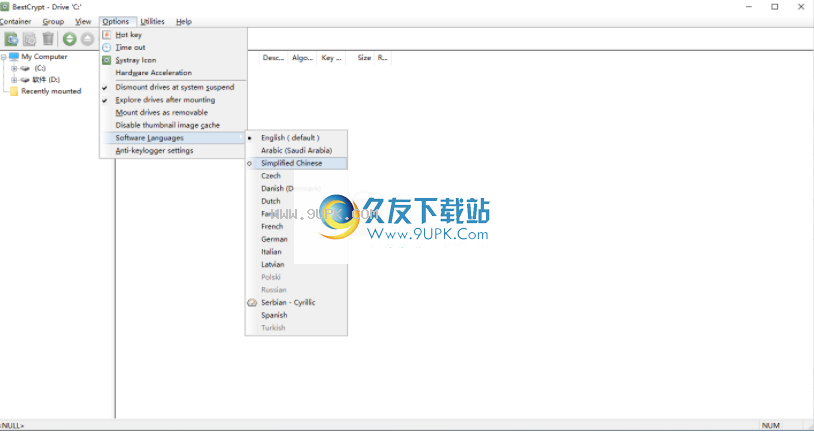Open the Group menu
The height and width of the screenshot is (434, 814).
pos(53,21)
